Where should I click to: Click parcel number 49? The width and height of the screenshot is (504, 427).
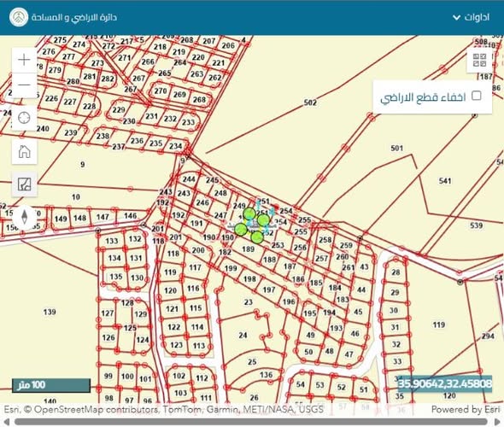tap(310, 335)
